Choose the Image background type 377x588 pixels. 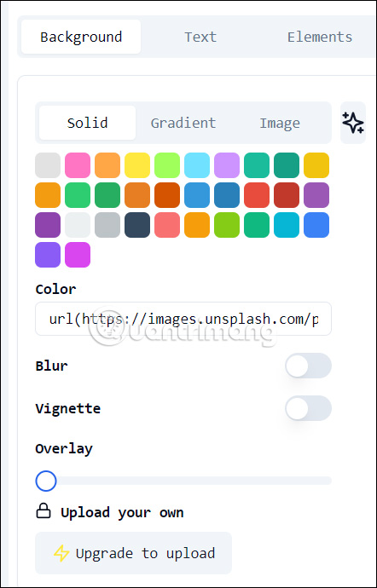click(x=280, y=123)
